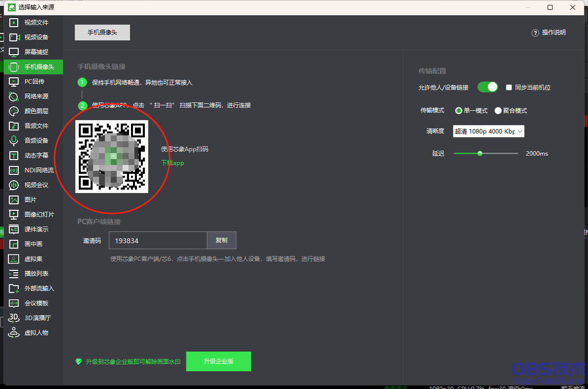This screenshot has height=389, width=588.
Task: Choose the 动态字幕 text icon
Action: [x=13, y=155]
